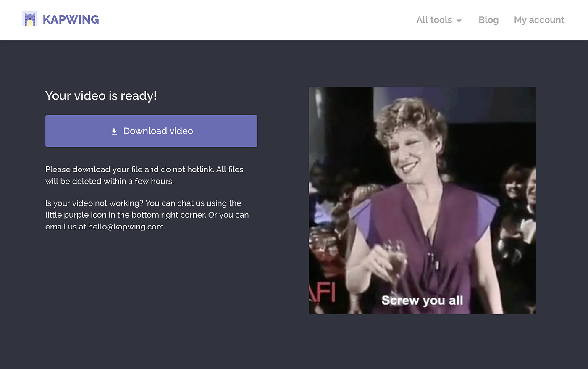Go to the Blog page
Viewport: 588px width, 369px height.
488,20
